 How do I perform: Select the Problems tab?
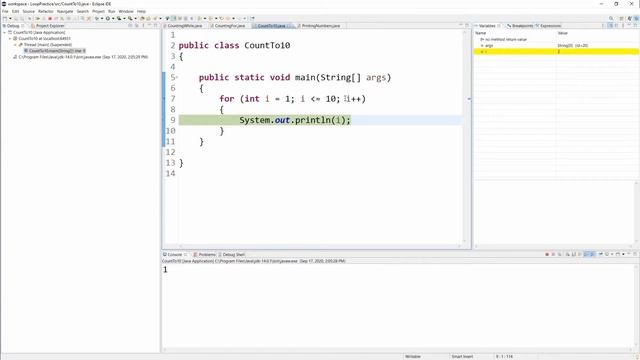pyautogui.click(x=204, y=254)
